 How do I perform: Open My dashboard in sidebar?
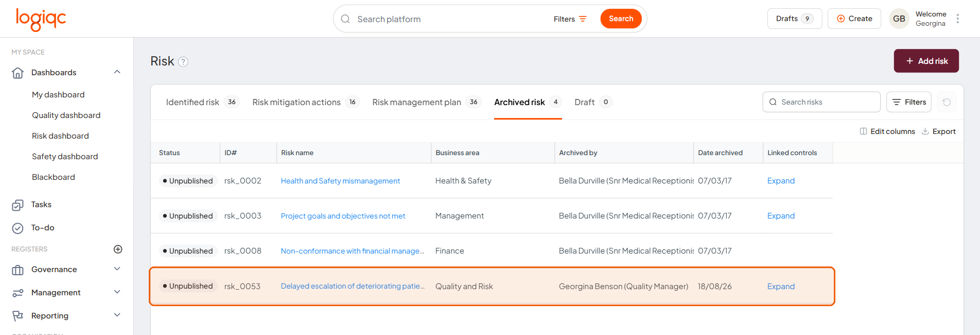(58, 95)
